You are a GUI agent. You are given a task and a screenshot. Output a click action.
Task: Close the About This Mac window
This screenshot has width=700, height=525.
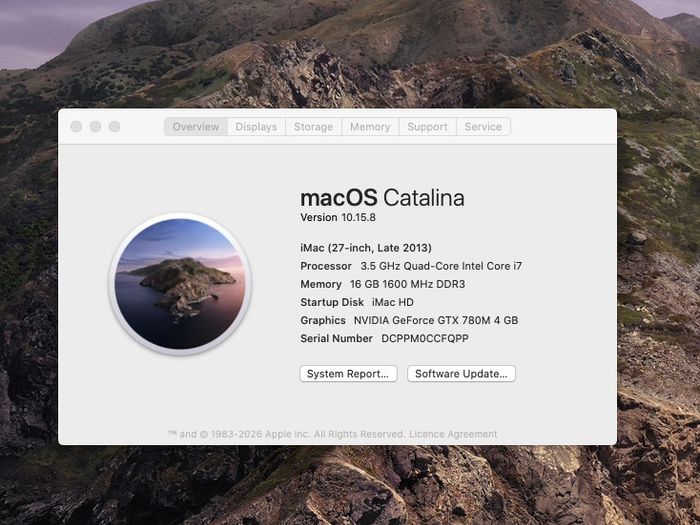(x=76, y=127)
